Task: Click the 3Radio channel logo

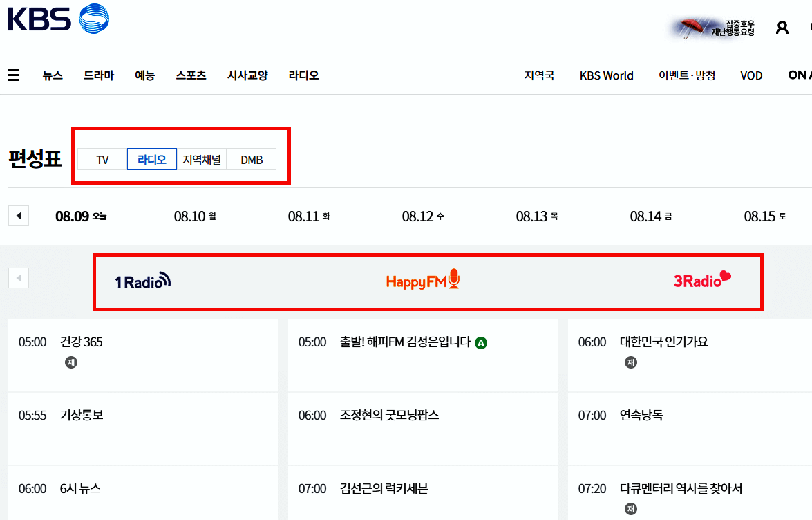Action: [702, 279]
